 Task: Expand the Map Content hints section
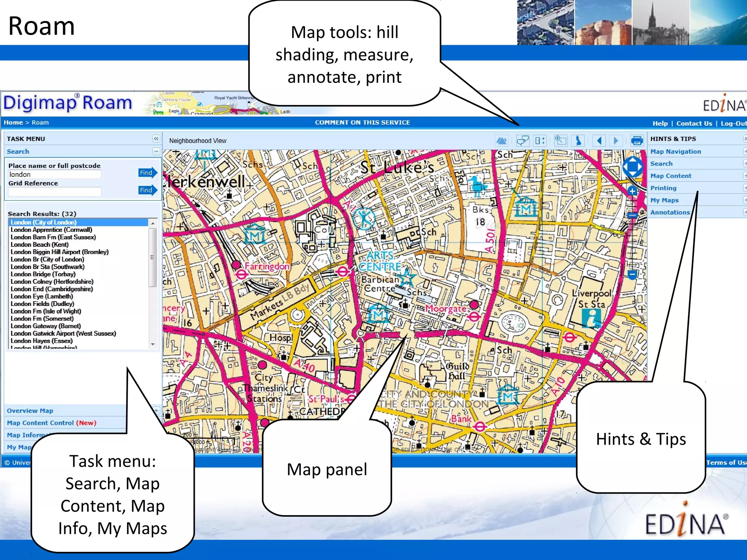coord(745,176)
